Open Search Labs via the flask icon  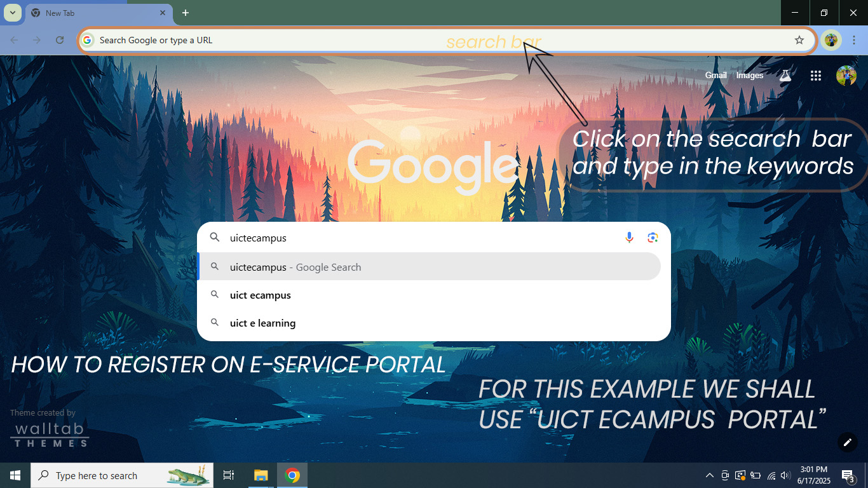pyautogui.click(x=785, y=75)
